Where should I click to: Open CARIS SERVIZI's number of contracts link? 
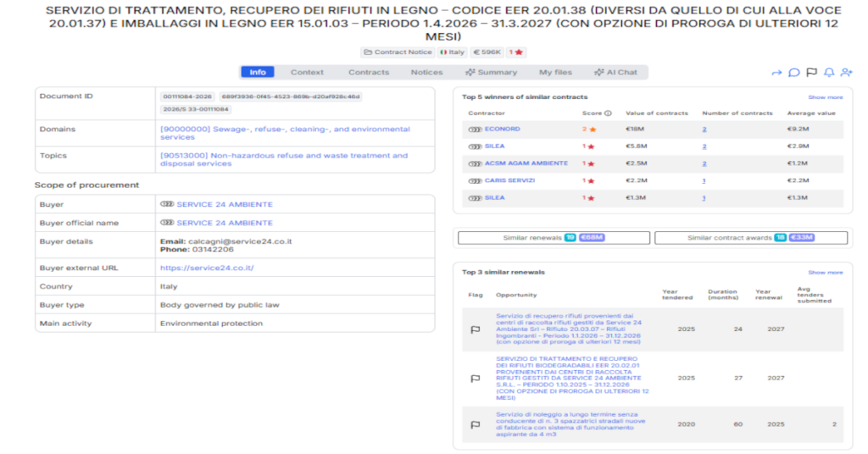704,180
